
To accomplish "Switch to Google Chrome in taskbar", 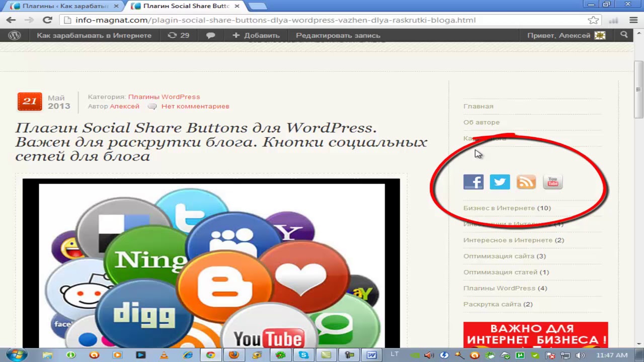I will coord(210,355).
